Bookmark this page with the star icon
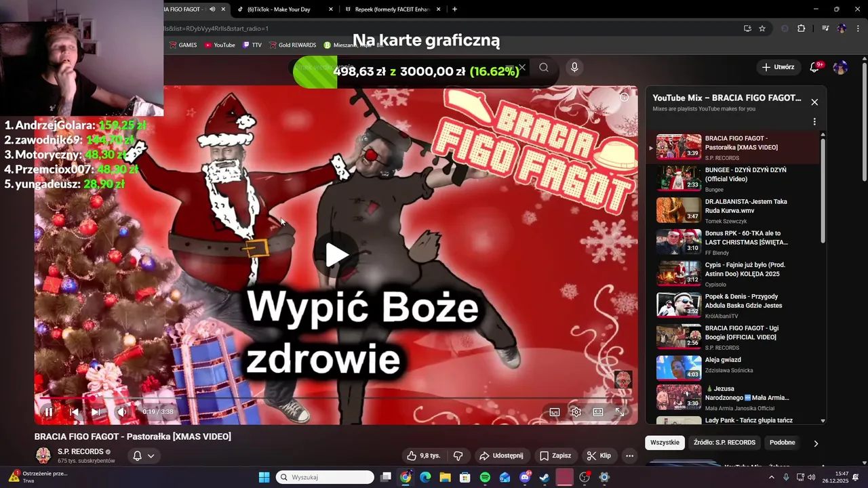This screenshot has width=868, height=488. click(x=762, y=28)
